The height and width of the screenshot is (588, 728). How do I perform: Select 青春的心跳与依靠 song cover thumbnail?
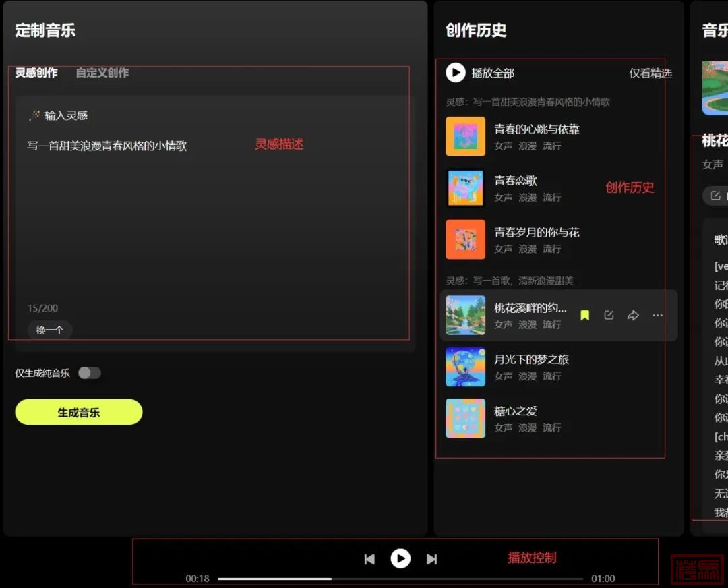coord(465,137)
